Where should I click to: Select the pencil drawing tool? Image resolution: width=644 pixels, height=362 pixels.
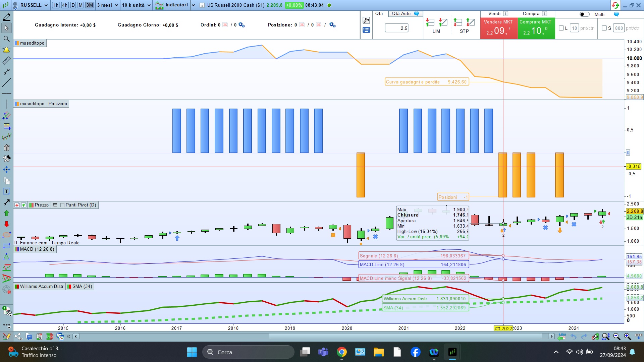pyautogui.click(x=6, y=17)
